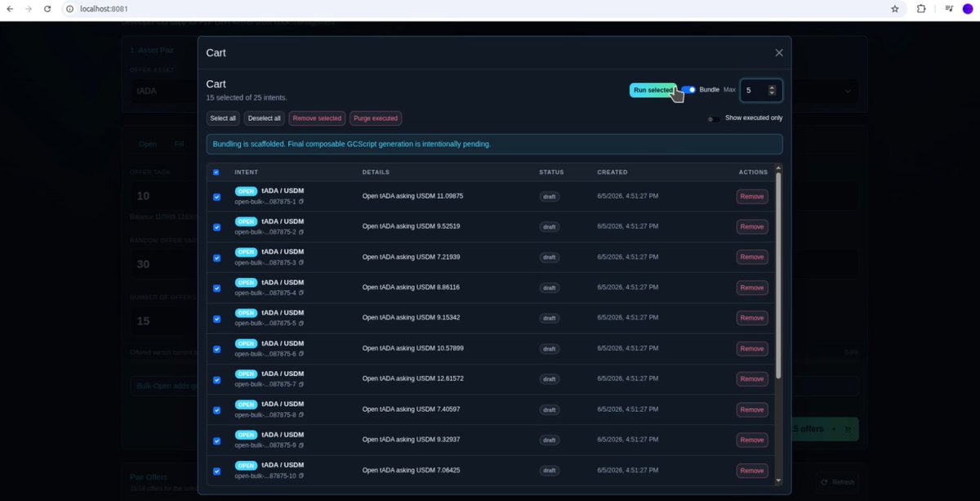Click Purge executed button
980x501 pixels.
click(376, 119)
